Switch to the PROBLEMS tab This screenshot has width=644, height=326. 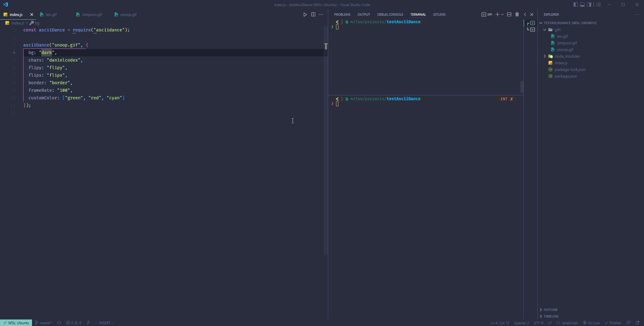342,14
